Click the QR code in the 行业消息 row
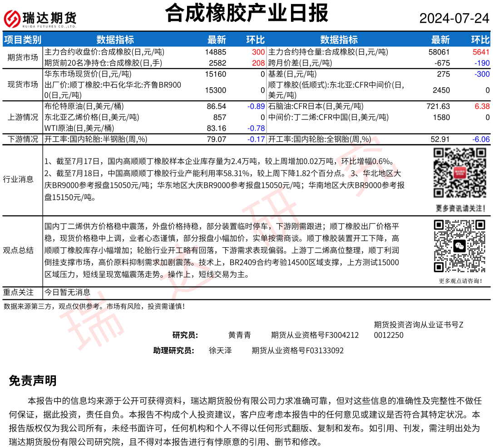The height and width of the screenshot is (448, 493). (459, 173)
